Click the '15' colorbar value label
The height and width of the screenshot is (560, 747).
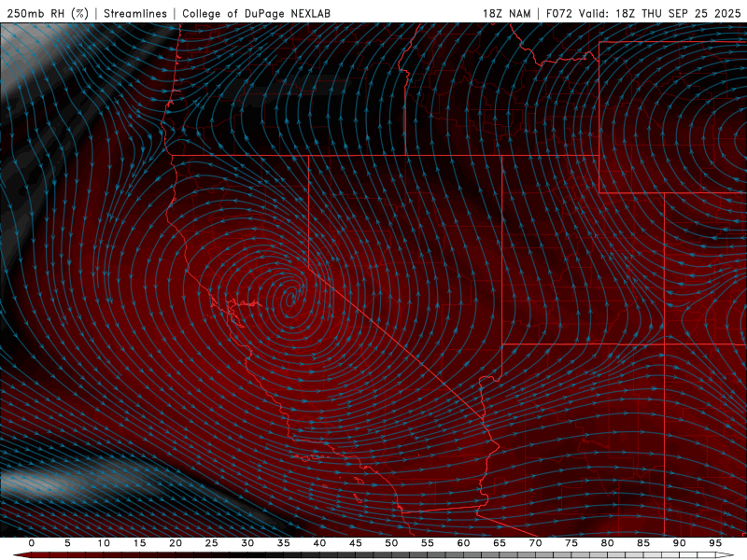point(139,543)
